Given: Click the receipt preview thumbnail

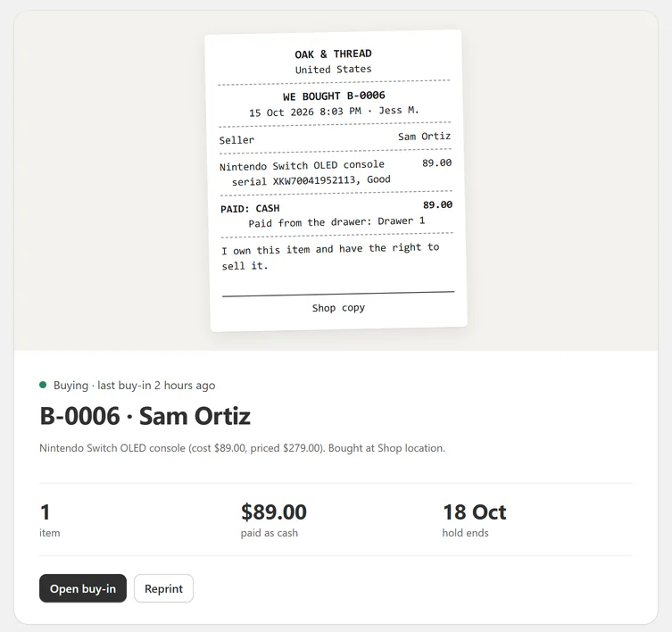Looking at the screenshot, I should (x=336, y=180).
